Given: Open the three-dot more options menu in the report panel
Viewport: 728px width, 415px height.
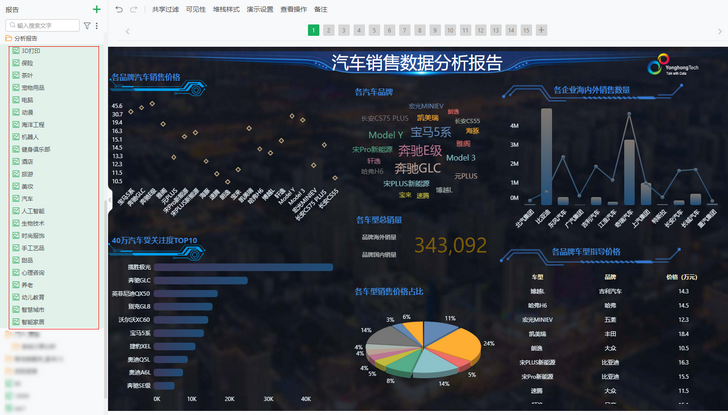Looking at the screenshot, I should click(x=97, y=26).
